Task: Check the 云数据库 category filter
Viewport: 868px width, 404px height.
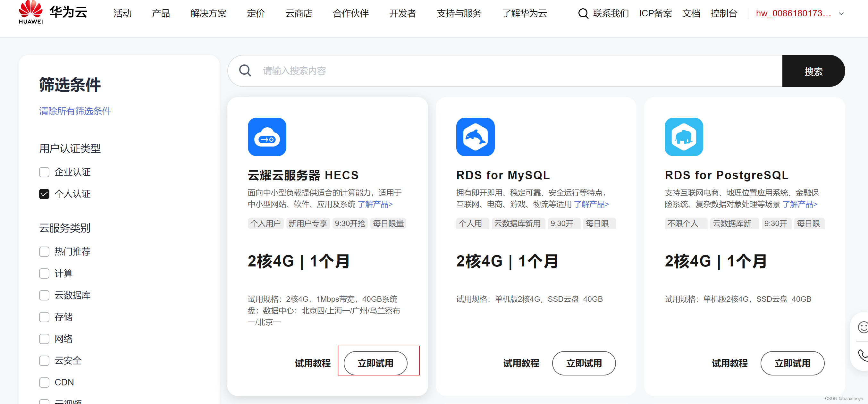Action: (x=44, y=295)
